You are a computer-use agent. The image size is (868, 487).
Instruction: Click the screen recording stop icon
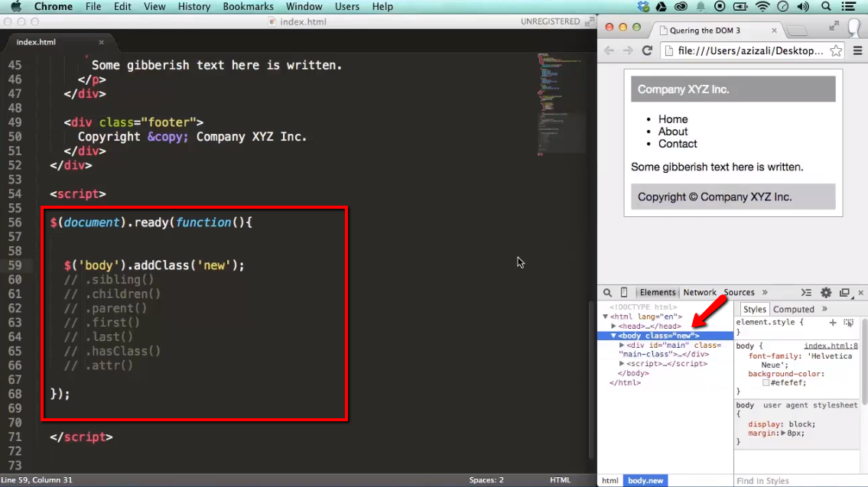[720, 7]
